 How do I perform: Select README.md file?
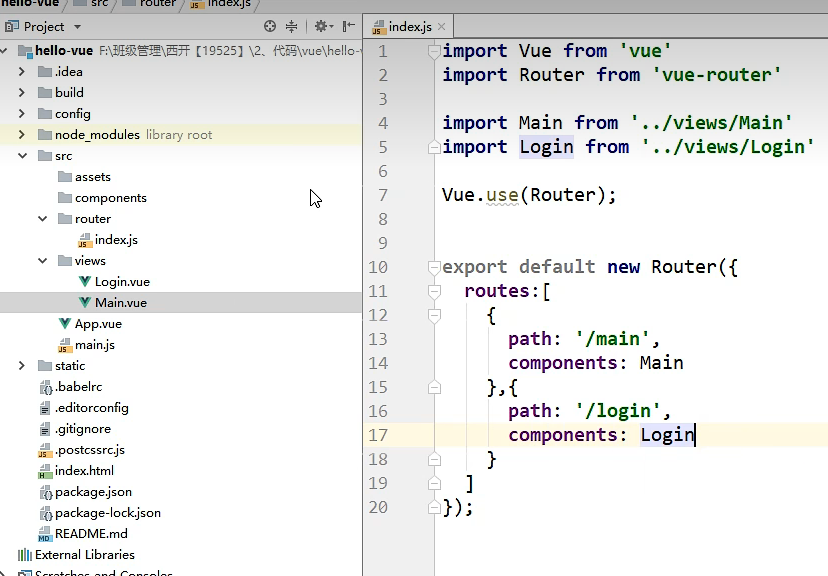pyautogui.click(x=91, y=534)
